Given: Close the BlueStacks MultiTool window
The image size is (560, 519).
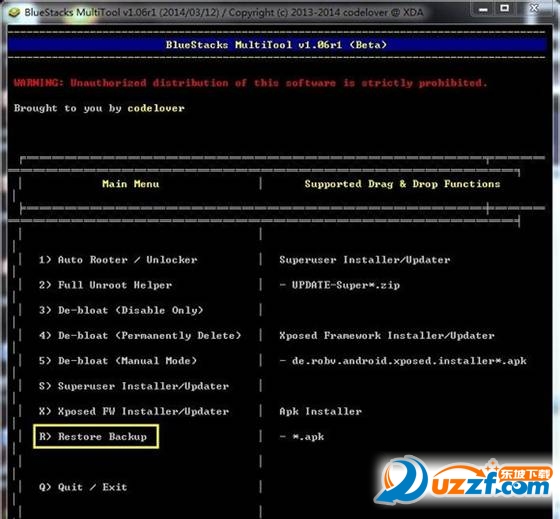Looking at the screenshot, I should coord(534,8).
